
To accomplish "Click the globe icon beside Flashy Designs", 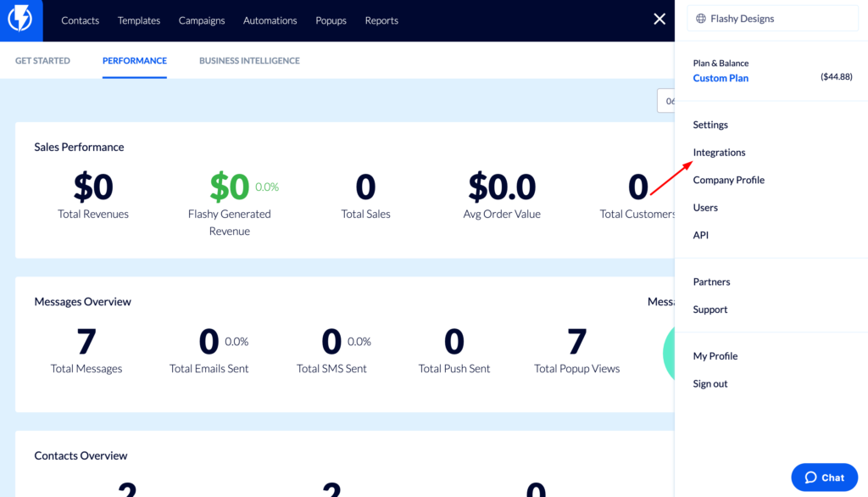I will [x=701, y=19].
